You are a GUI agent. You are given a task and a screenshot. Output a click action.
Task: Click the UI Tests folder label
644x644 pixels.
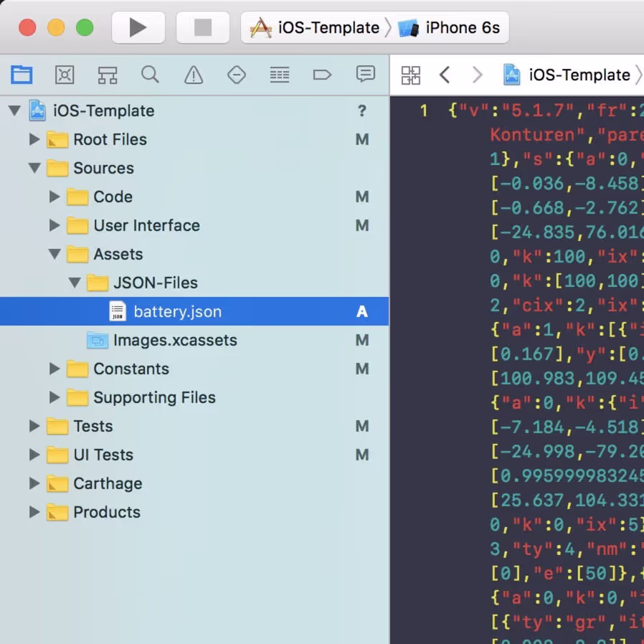tap(103, 455)
